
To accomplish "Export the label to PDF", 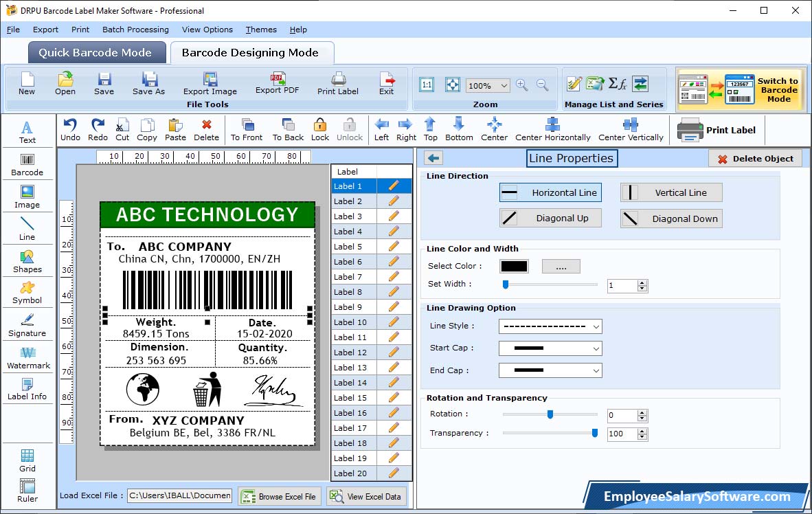I will [277, 83].
